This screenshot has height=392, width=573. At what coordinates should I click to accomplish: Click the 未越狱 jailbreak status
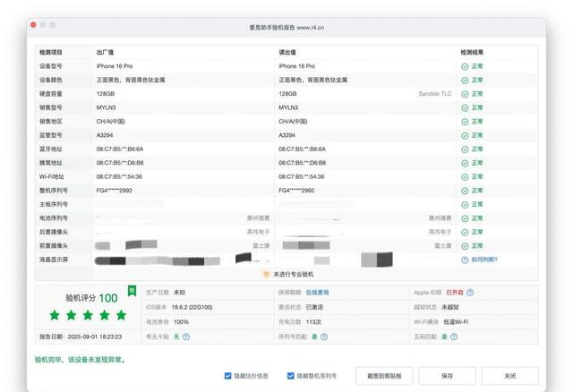[x=449, y=307]
